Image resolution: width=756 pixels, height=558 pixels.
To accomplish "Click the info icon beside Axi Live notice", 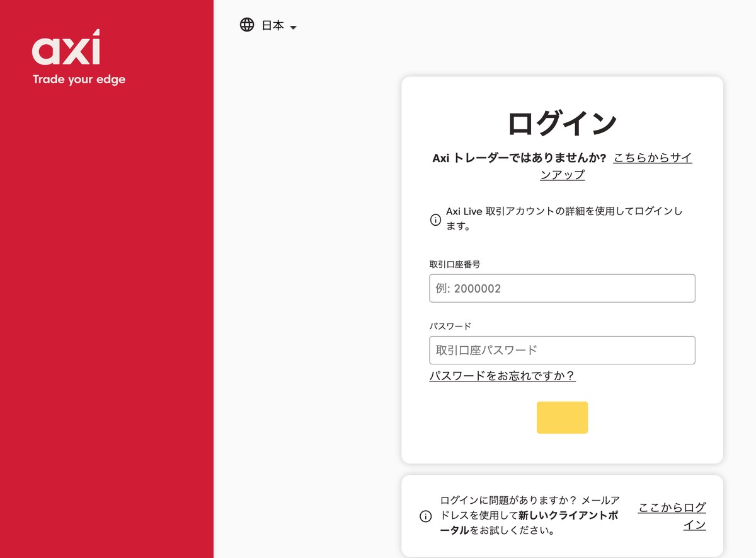I will 435,220.
